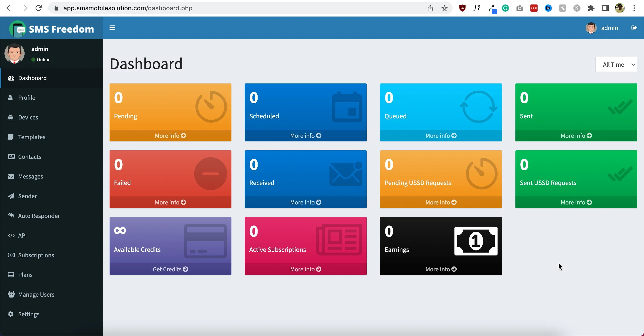Bookmark this page with the star icon
Image resolution: width=644 pixels, height=336 pixels.
coord(444,8)
